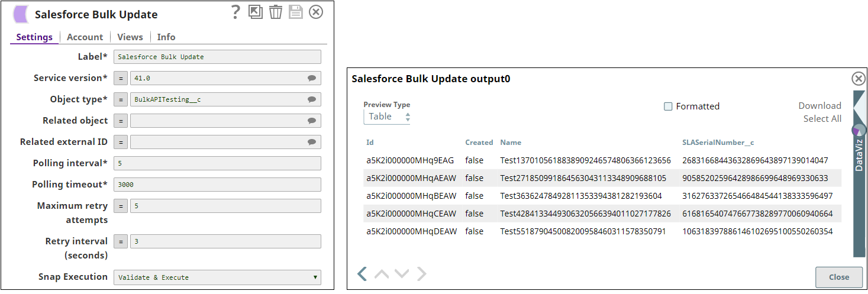Select row Id a5K2i000000MHqDEAW
Viewport: 868px width, 294px height.
(411, 231)
